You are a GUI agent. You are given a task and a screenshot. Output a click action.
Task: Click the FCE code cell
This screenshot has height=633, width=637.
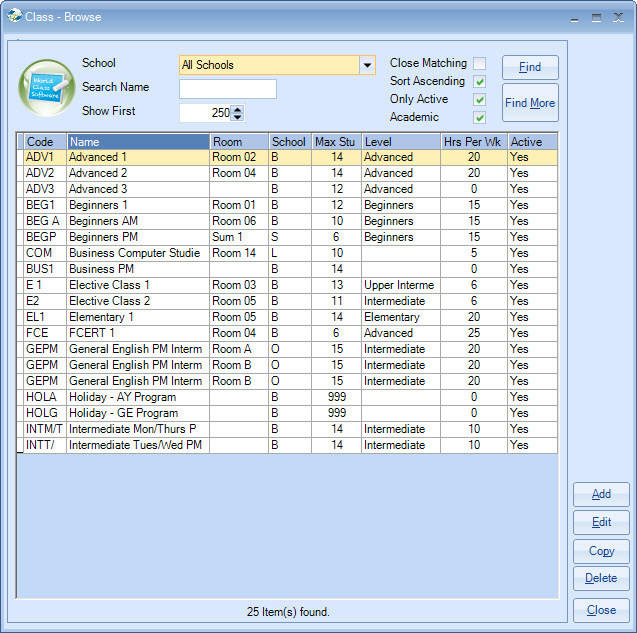point(45,333)
